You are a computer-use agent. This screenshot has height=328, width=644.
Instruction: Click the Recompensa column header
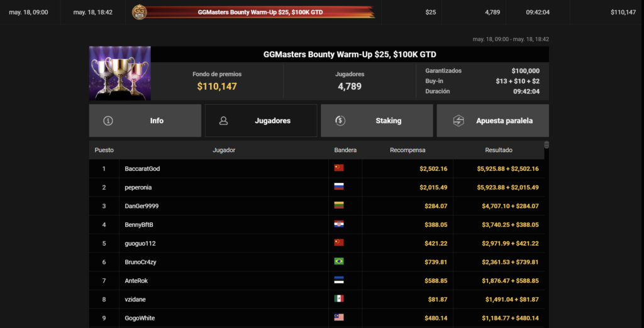tap(408, 150)
